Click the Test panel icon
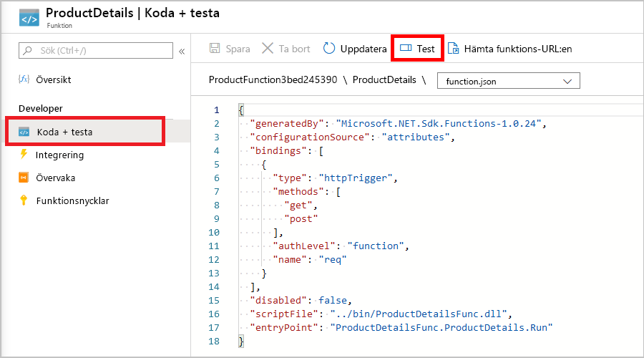Viewport: 644px width, 358px height. tap(406, 48)
